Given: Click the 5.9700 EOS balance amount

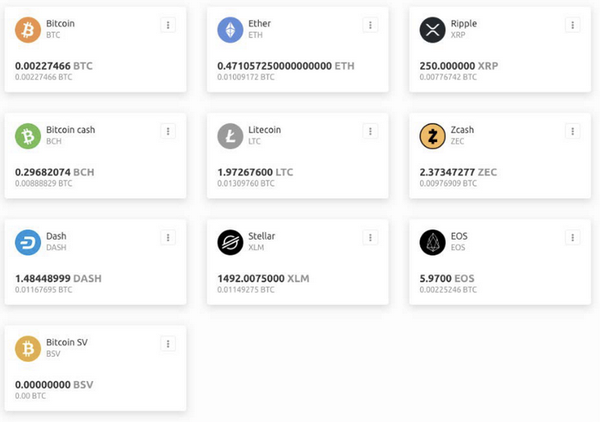Looking at the screenshot, I should (449, 278).
